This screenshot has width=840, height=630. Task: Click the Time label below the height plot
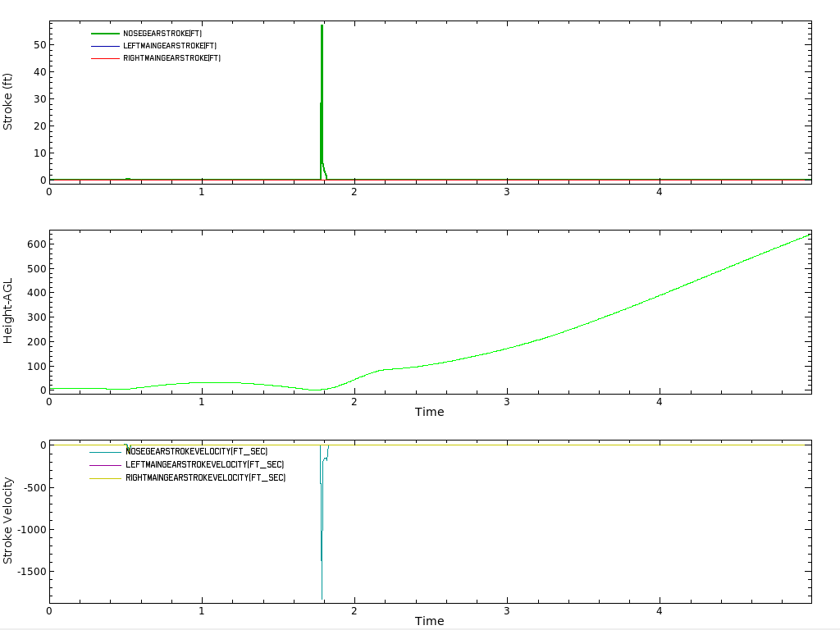pos(429,412)
